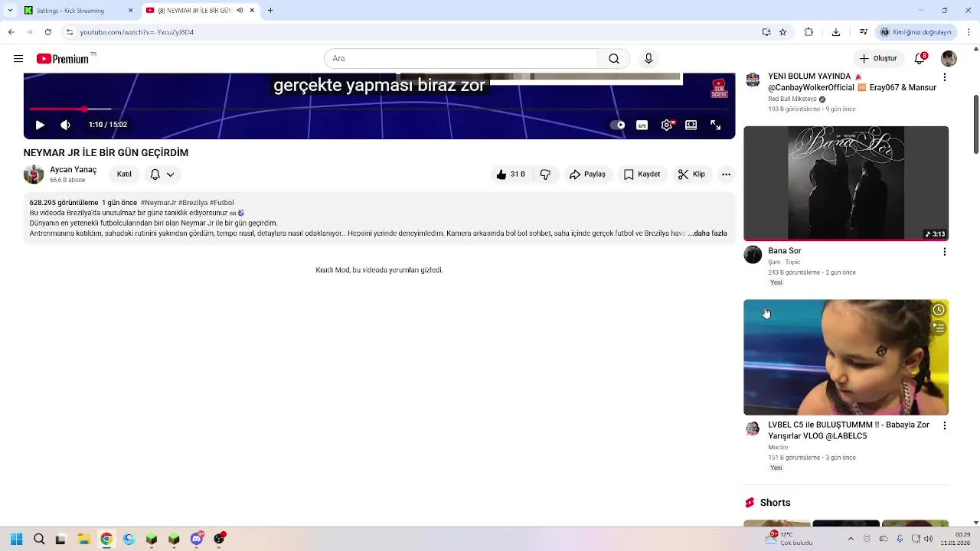Start voice search with microphone icon
980x551 pixels.
[x=648, y=59]
